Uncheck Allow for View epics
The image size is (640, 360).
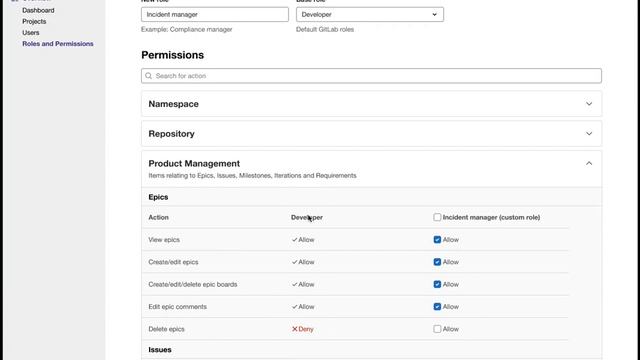pyautogui.click(x=437, y=240)
